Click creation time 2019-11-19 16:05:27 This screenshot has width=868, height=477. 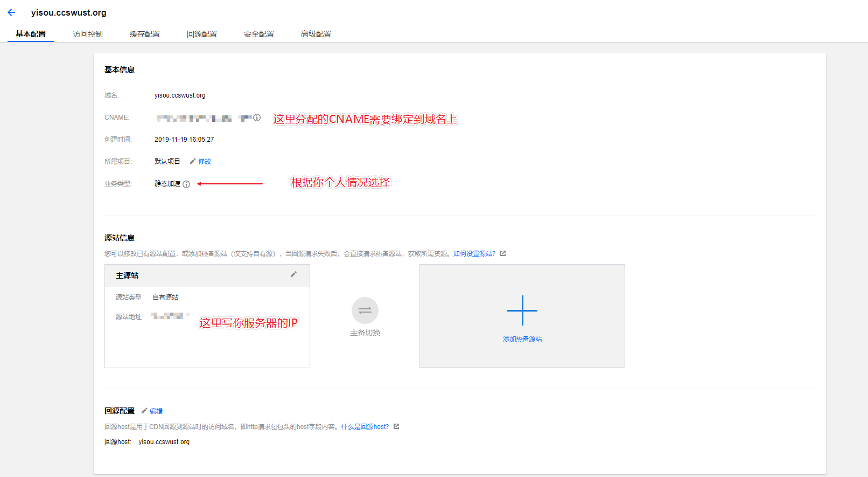tap(184, 139)
